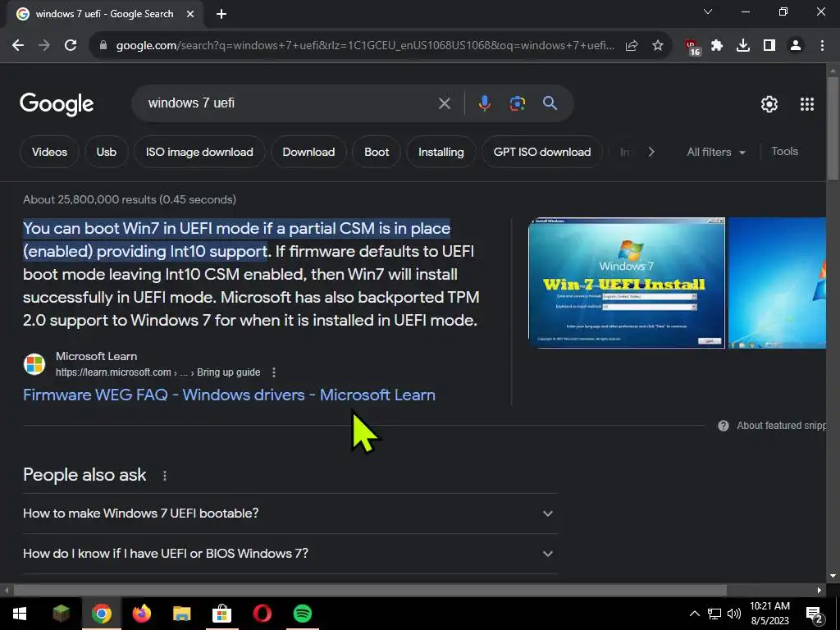Toggle the Chrome side panel icon
The width and height of the screenshot is (840, 630).
769,46
